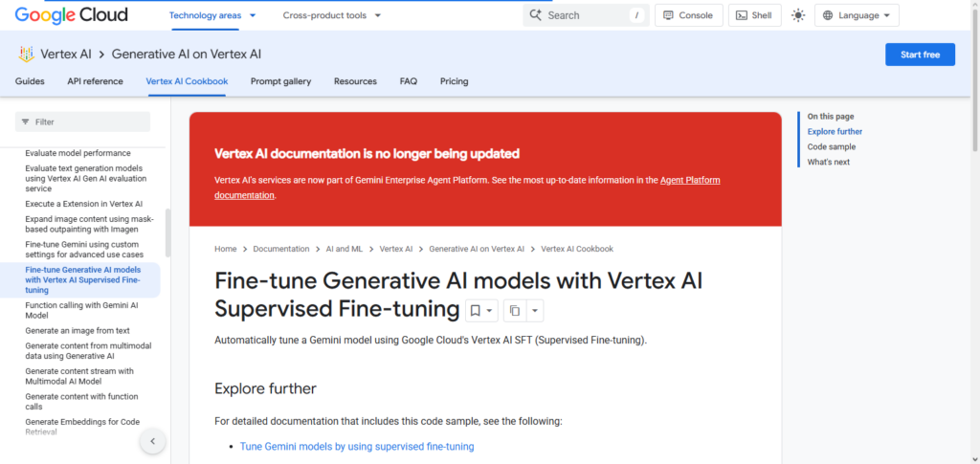This screenshot has width=980, height=464.
Task: Expand the copy page options arrow
Action: (x=535, y=310)
